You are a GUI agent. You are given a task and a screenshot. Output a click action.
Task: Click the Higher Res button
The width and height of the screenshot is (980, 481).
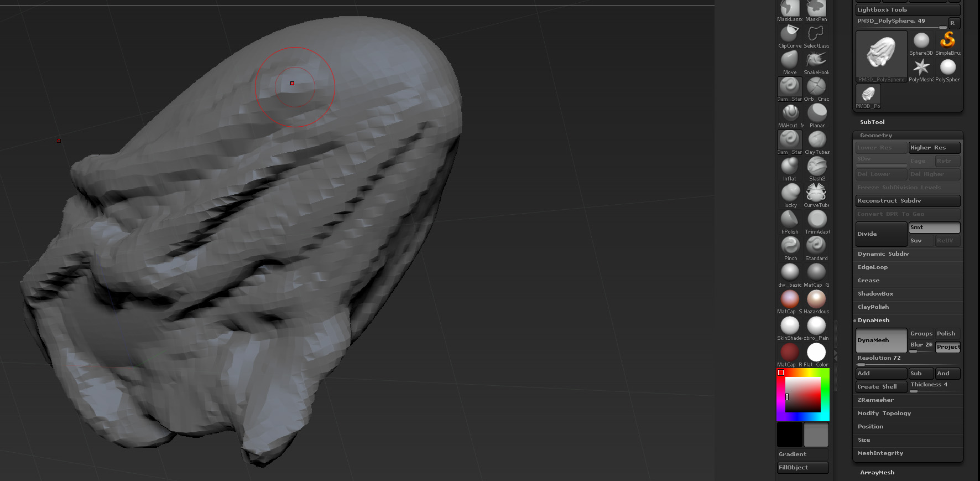click(934, 148)
